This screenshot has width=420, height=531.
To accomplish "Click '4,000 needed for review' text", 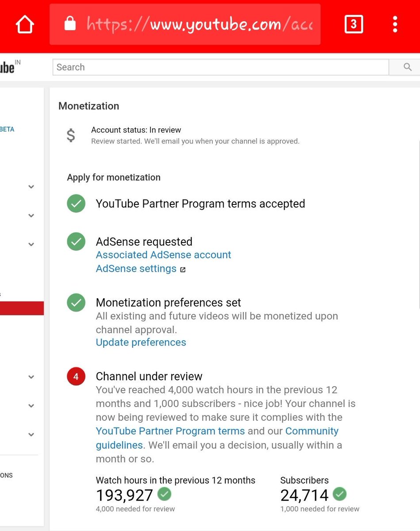I will click(135, 509).
